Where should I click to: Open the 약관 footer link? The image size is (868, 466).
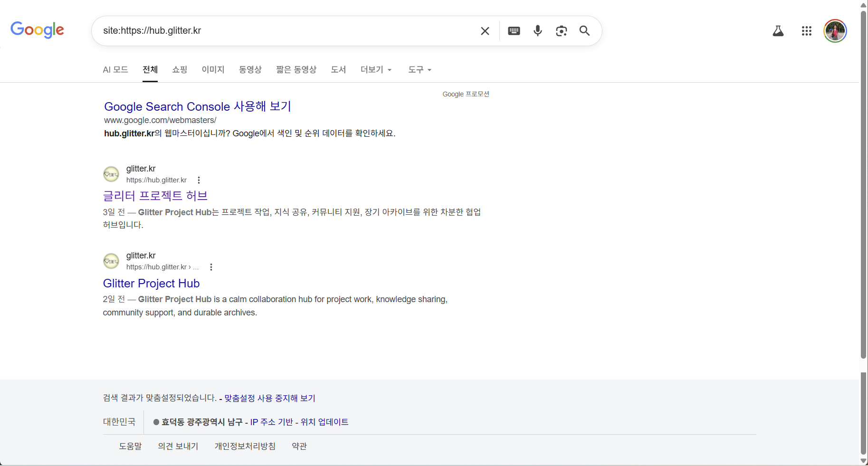[x=299, y=446]
